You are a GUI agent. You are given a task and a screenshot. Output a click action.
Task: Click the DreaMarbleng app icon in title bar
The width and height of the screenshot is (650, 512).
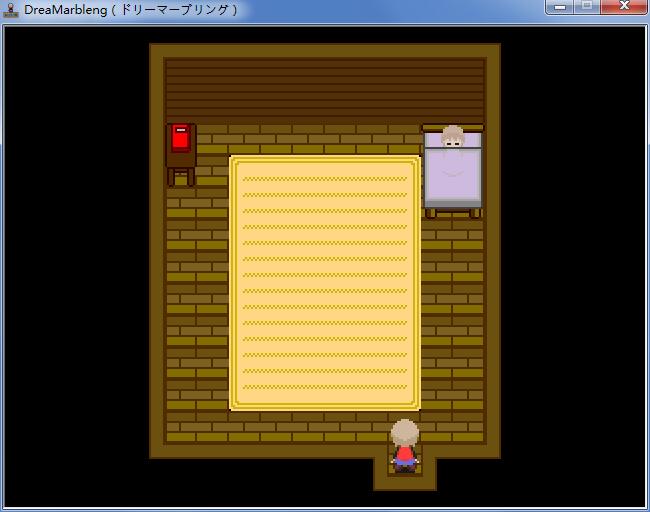[x=11, y=10]
